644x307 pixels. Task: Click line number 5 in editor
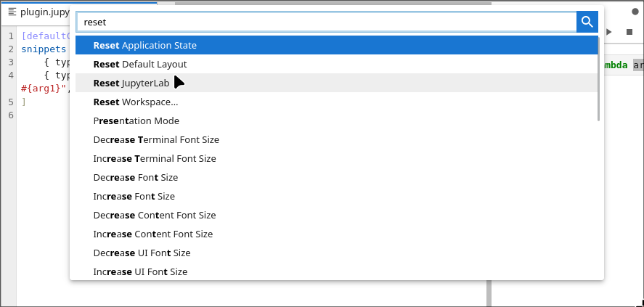[11, 102]
